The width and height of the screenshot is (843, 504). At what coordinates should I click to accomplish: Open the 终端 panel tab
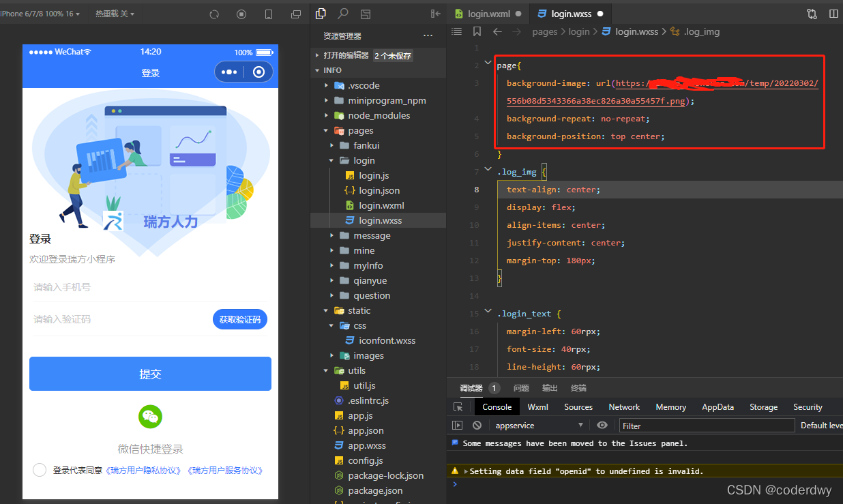tap(578, 388)
